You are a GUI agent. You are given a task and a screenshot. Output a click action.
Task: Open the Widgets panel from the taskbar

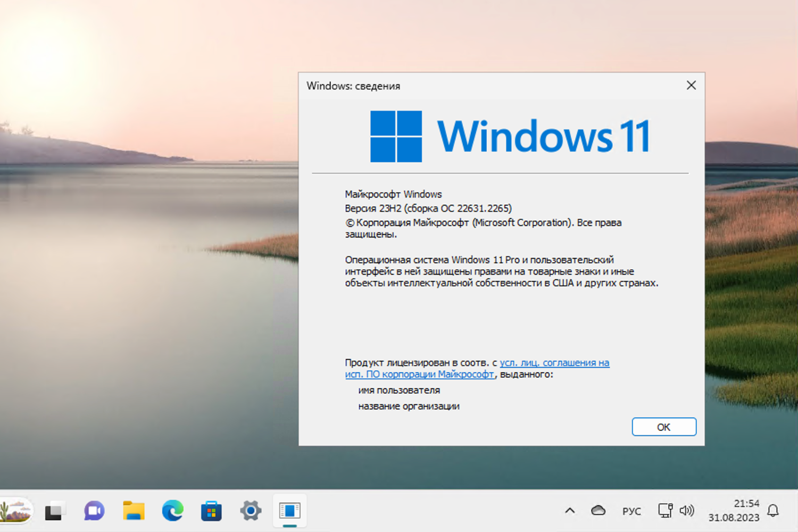(16, 511)
